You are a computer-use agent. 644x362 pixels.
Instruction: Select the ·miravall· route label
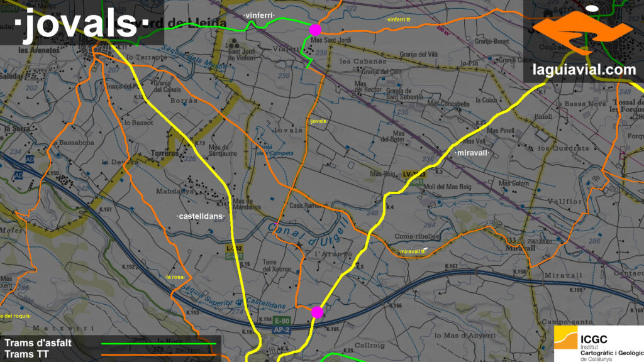pyautogui.click(x=471, y=153)
